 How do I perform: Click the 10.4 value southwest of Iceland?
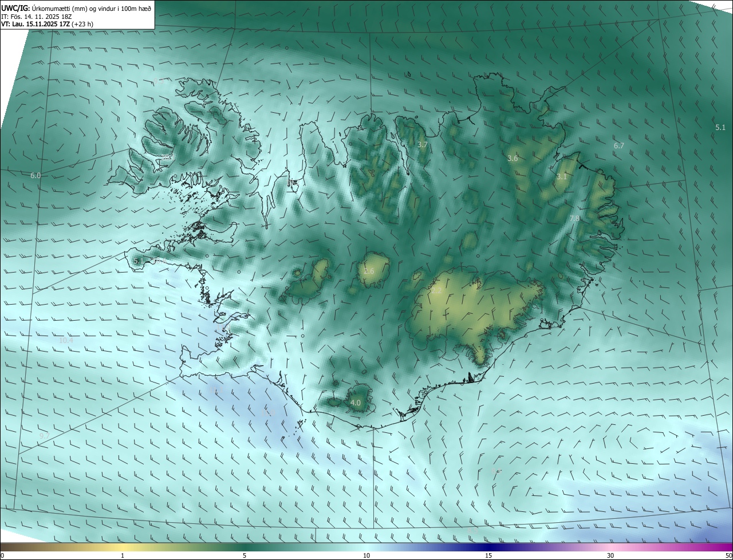pos(66,341)
